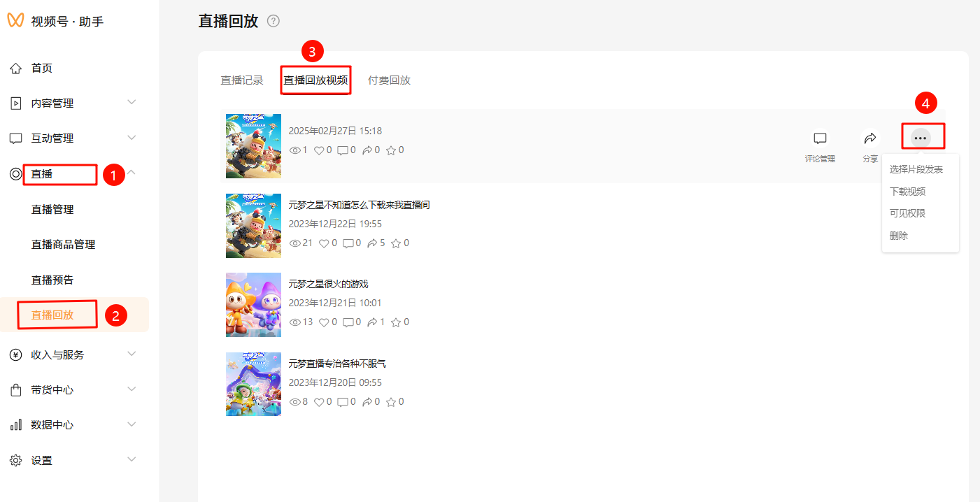Expand the 内容管理 sidebar section chevron
The image size is (980, 502).
pos(132,103)
